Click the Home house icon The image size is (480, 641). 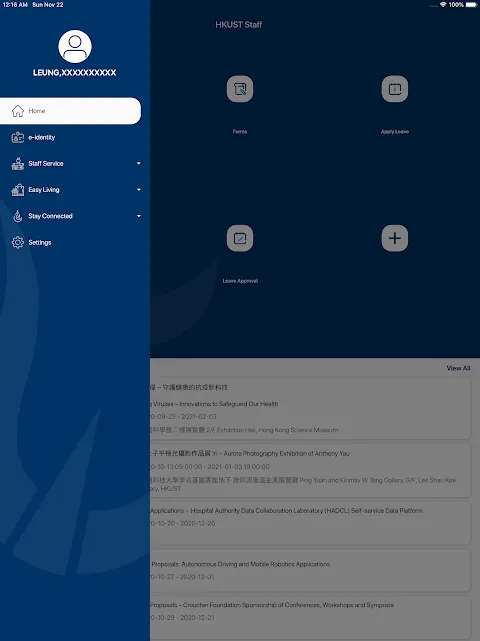point(18,111)
